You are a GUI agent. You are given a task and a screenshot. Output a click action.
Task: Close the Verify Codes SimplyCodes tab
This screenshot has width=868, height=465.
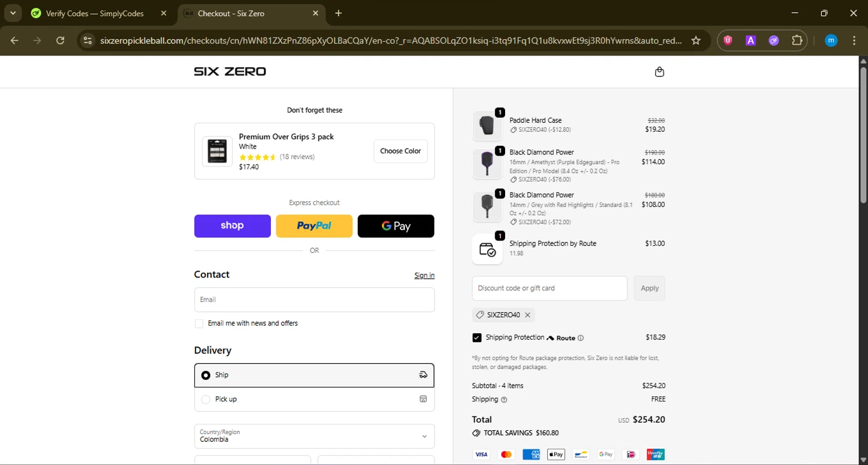[x=164, y=13]
